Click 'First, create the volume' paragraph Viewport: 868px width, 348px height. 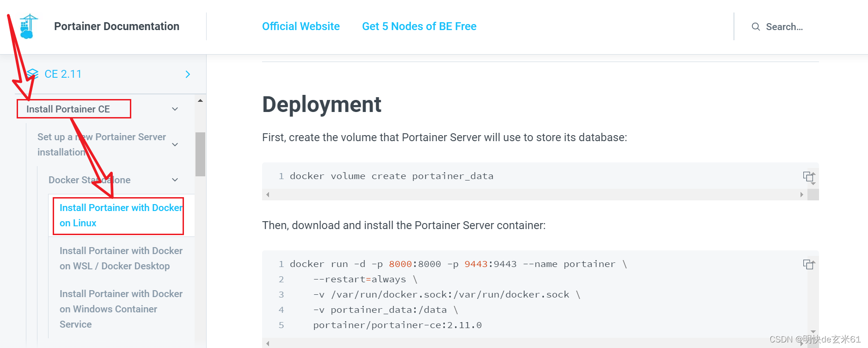[445, 137]
